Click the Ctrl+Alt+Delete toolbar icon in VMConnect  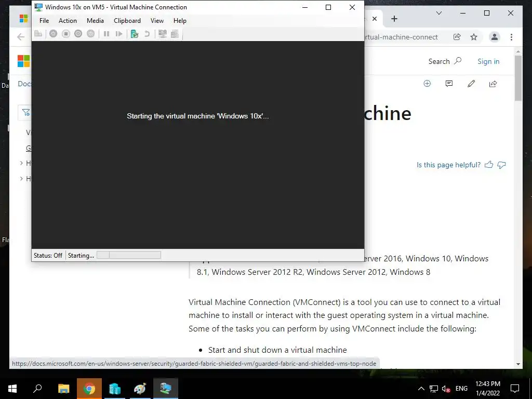[x=38, y=34]
